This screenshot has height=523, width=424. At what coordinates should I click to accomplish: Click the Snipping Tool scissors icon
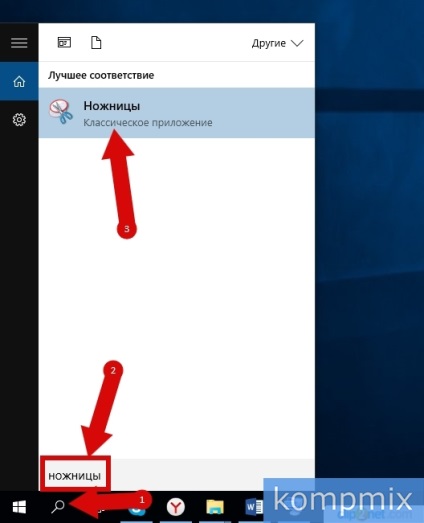coord(61,112)
